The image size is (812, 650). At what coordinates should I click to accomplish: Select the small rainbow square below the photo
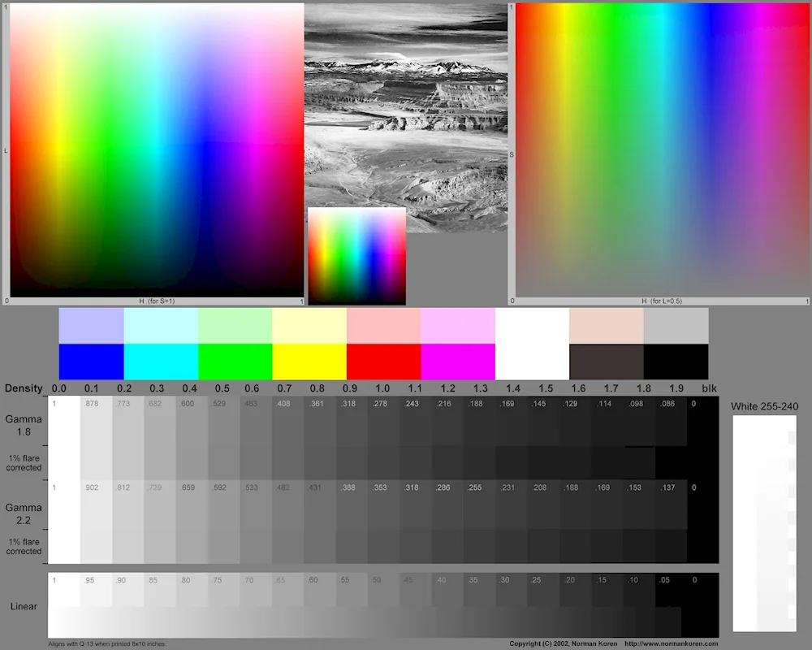[x=356, y=256]
